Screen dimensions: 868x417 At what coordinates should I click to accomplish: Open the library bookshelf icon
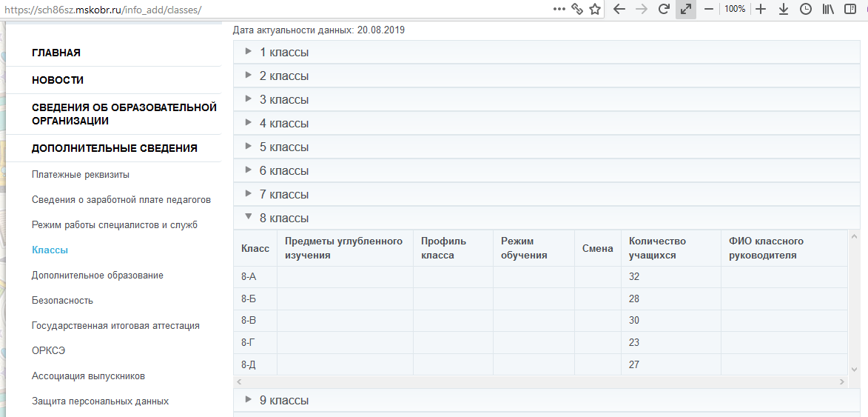click(828, 9)
